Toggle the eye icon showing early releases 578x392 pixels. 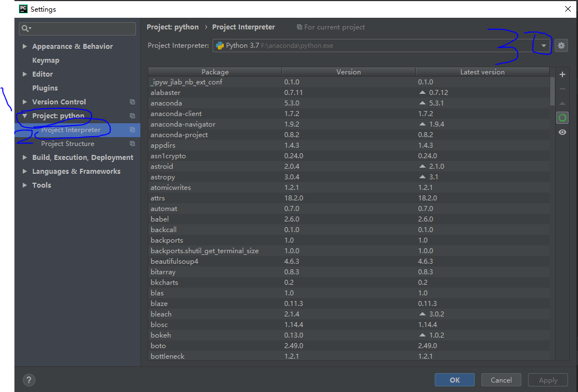coord(562,132)
